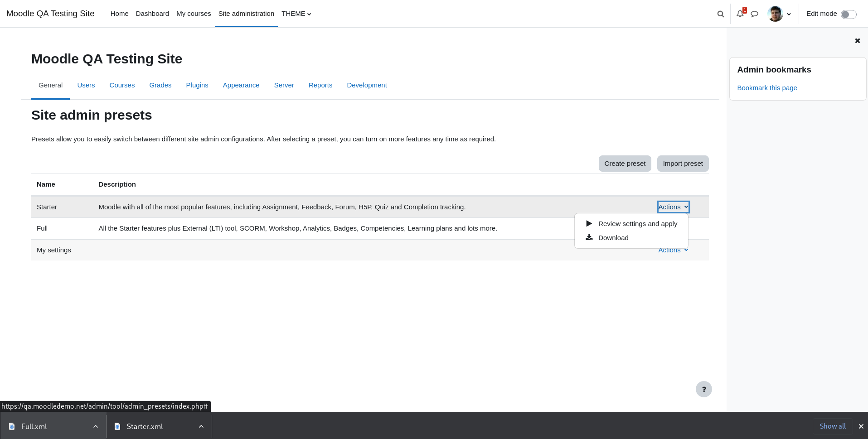This screenshot has height=439, width=868.
Task: Open Actions dropdown for My settings preset
Action: (x=673, y=250)
